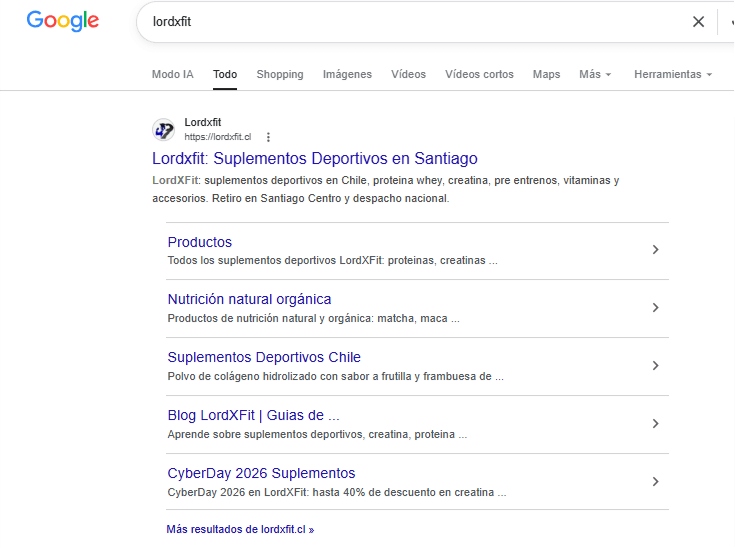This screenshot has width=735, height=548.
Task: Expand the CyberDay 2026 Suplementos chevron
Action: [x=655, y=481]
